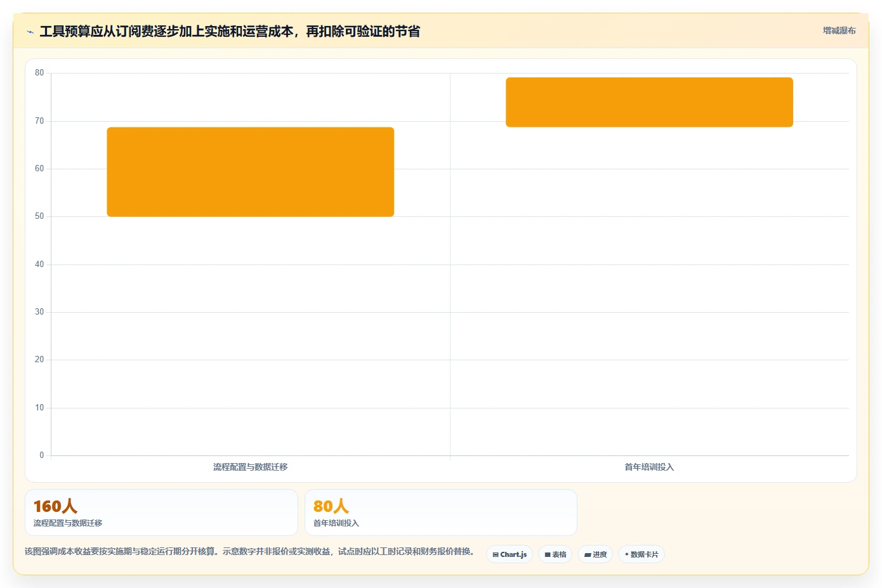This screenshot has width=882, height=588.
Task: Click the small icon before the header title
Action: coord(30,32)
